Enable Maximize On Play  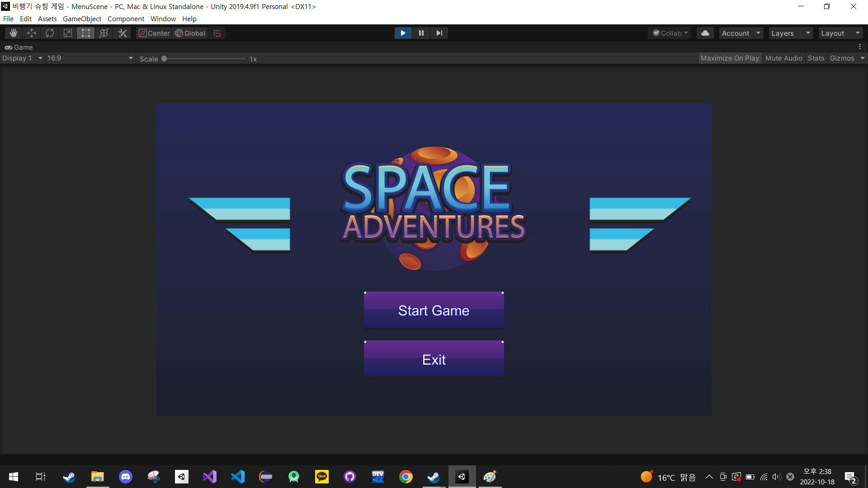pos(730,58)
